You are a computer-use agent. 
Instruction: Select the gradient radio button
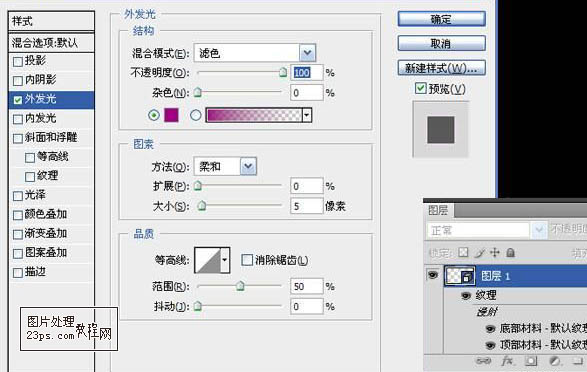195,115
